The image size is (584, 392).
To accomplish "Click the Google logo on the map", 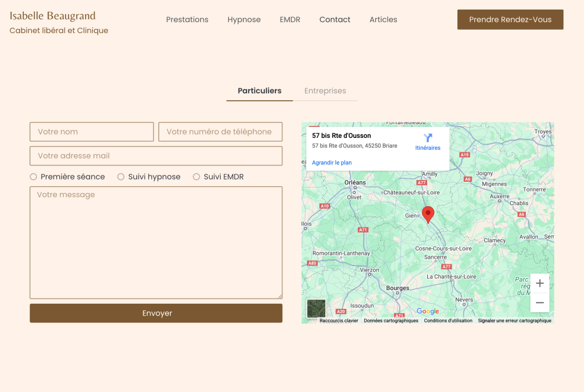I will pos(428,311).
